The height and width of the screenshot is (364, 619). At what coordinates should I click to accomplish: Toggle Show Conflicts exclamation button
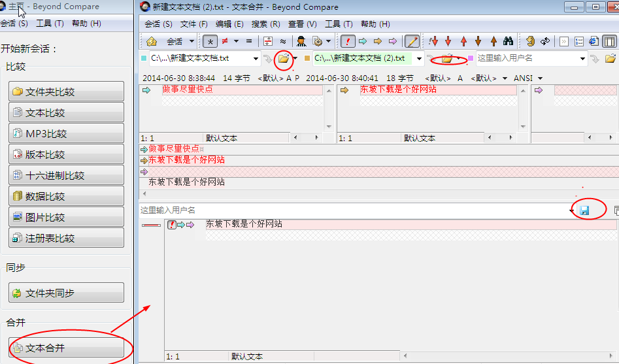point(348,41)
